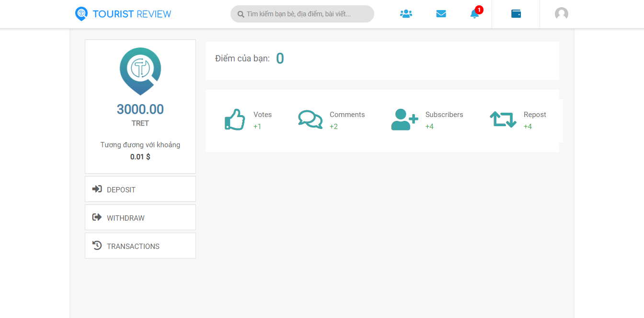This screenshot has height=318, width=644.
Task: Click the +4 value under Repost
Action: point(528,127)
